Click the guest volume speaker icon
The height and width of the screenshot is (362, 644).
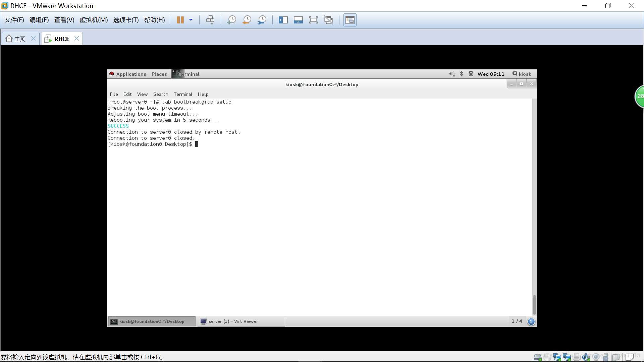pos(452,74)
